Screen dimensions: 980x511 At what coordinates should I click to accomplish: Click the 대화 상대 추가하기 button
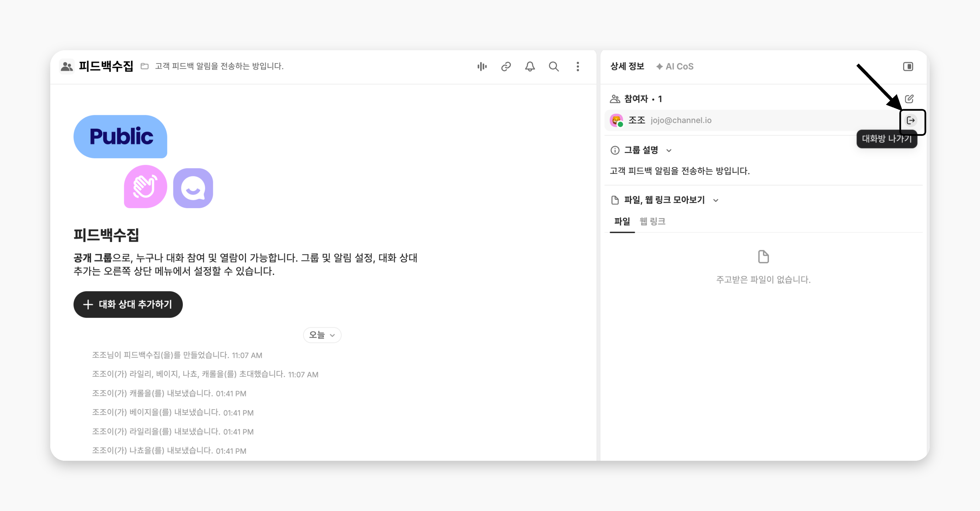[x=128, y=304]
